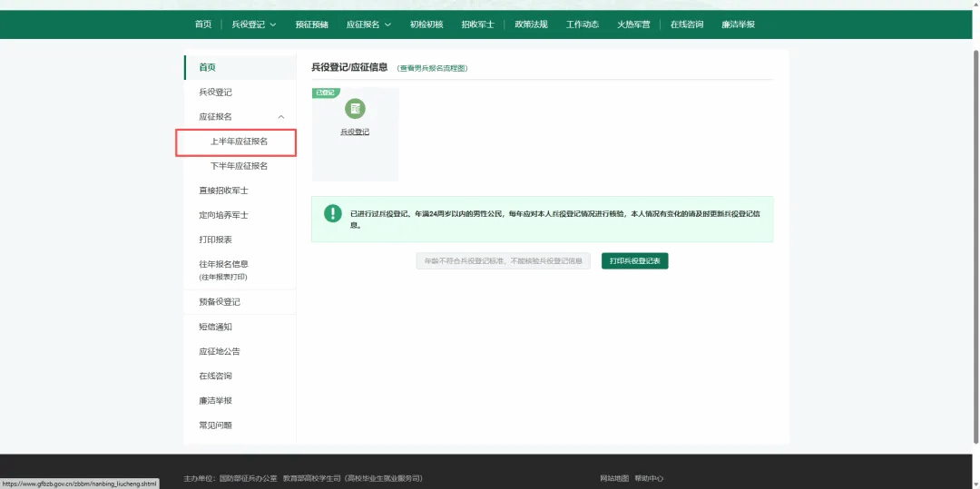Open the 查看男兵报名流程图 link
The image size is (980, 489).
[x=433, y=69]
